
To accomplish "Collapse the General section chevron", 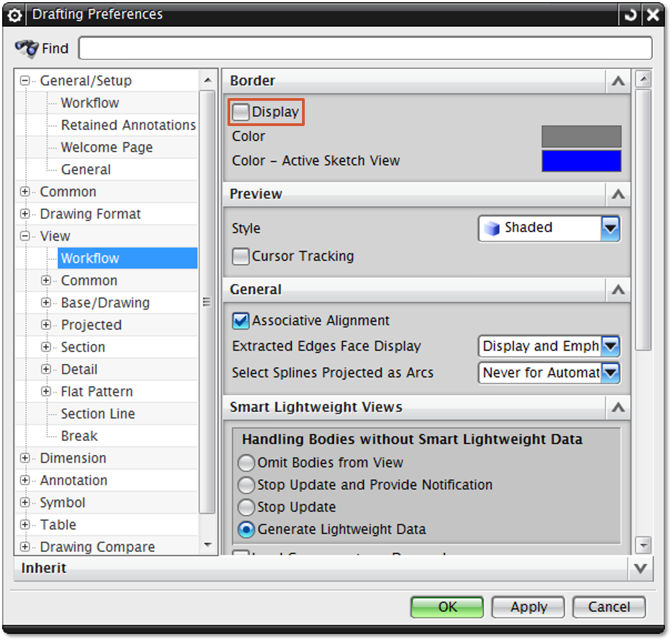I will point(618,290).
